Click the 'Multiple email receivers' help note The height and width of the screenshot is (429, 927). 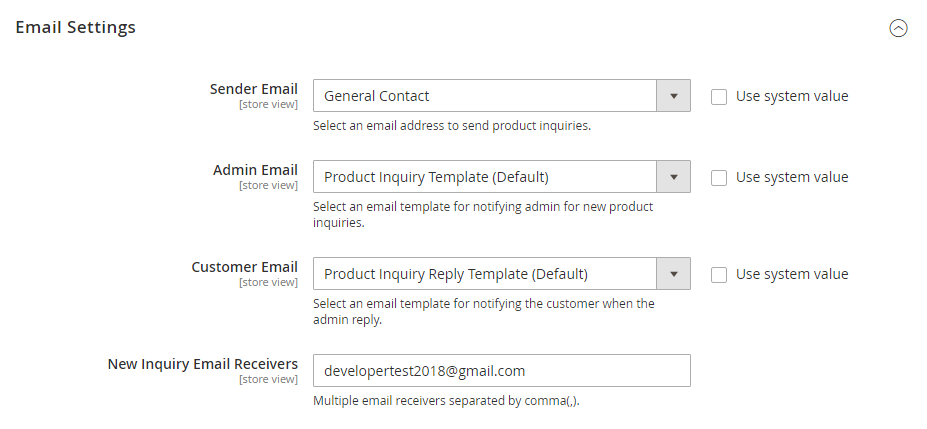pos(446,401)
